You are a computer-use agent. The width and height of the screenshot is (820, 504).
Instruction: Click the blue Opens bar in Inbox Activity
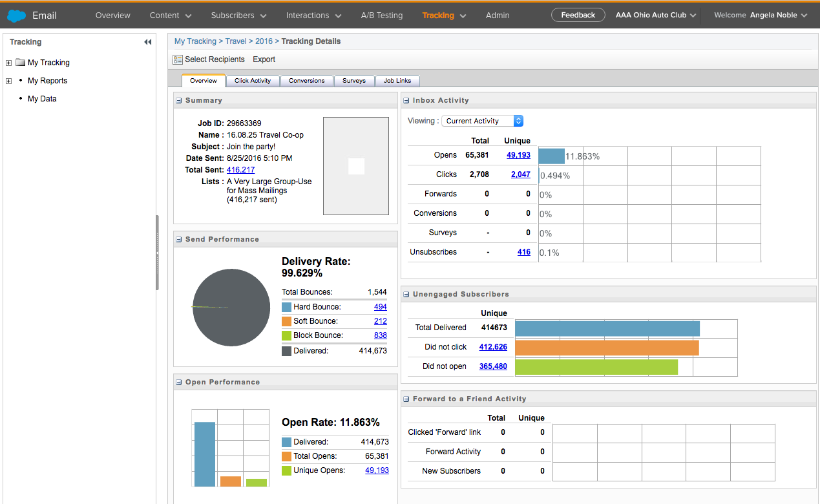(551, 156)
